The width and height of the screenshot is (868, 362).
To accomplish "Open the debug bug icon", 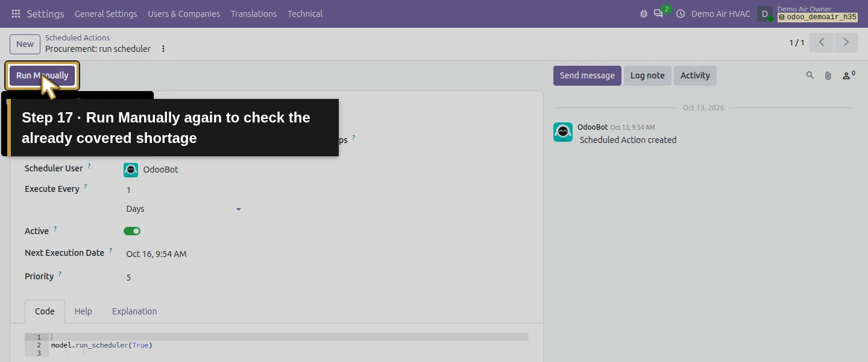I will coord(644,13).
